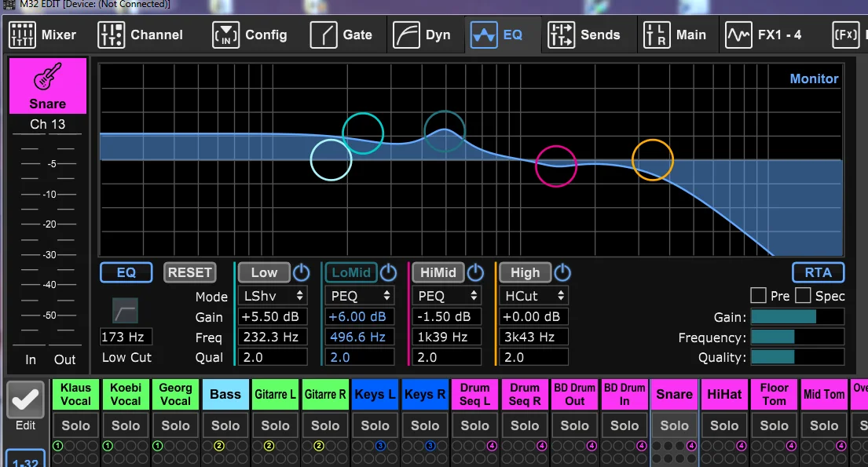Screen dimensions: 868x467
Task: Toggle the Low band power button
Action: pos(301,272)
